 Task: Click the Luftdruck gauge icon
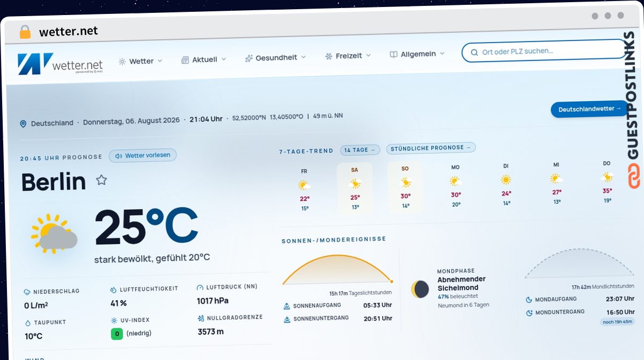(x=200, y=287)
